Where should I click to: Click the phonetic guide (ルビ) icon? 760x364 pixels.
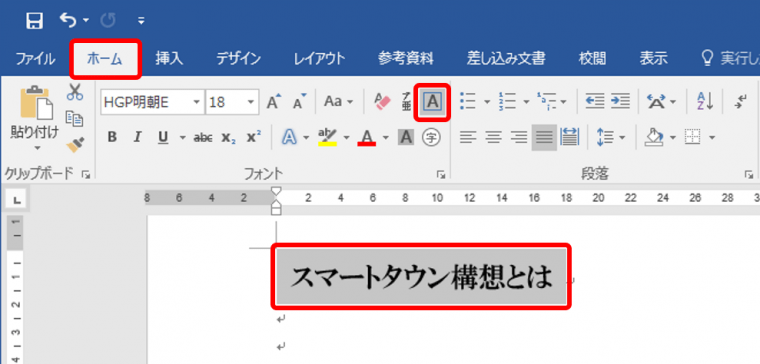(406, 101)
